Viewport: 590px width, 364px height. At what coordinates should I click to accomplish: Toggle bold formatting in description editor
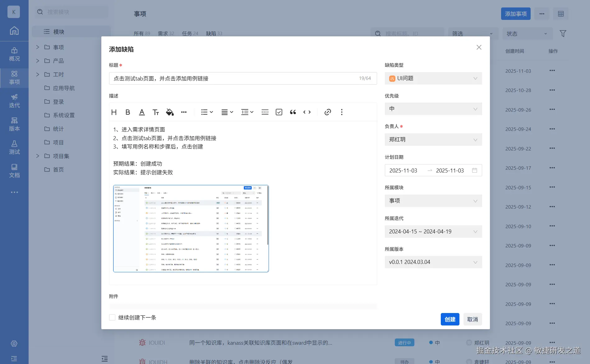(x=128, y=112)
